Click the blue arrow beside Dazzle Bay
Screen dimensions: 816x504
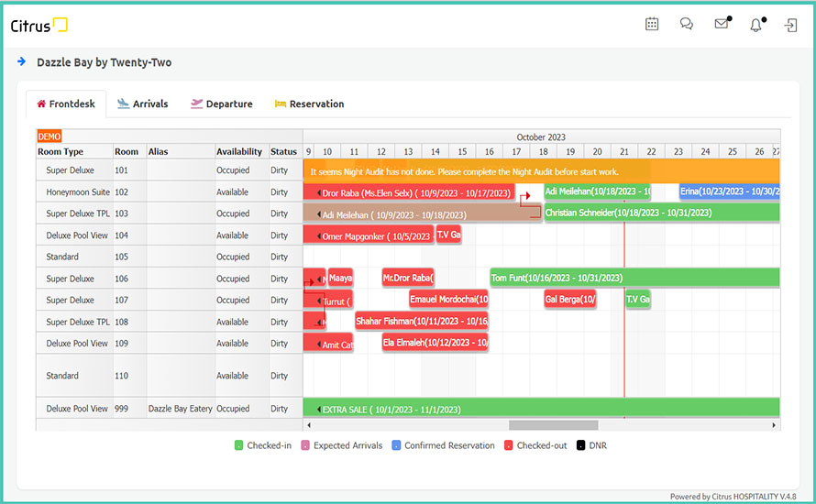[21, 62]
